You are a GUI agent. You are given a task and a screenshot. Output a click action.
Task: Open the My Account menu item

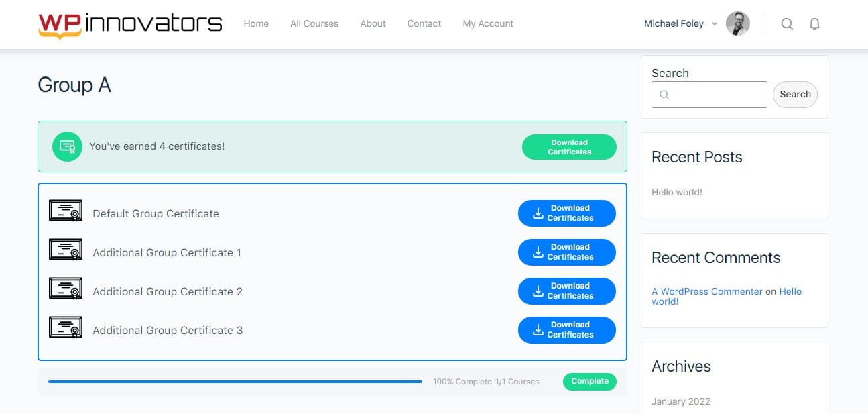click(x=488, y=23)
